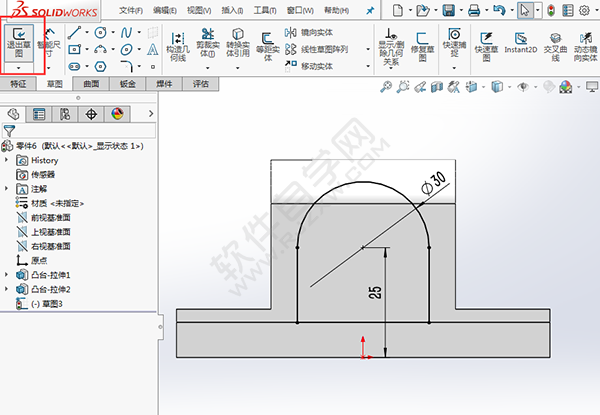Expand the History folder in the feature tree
This screenshot has height=415, width=600.
(8, 160)
